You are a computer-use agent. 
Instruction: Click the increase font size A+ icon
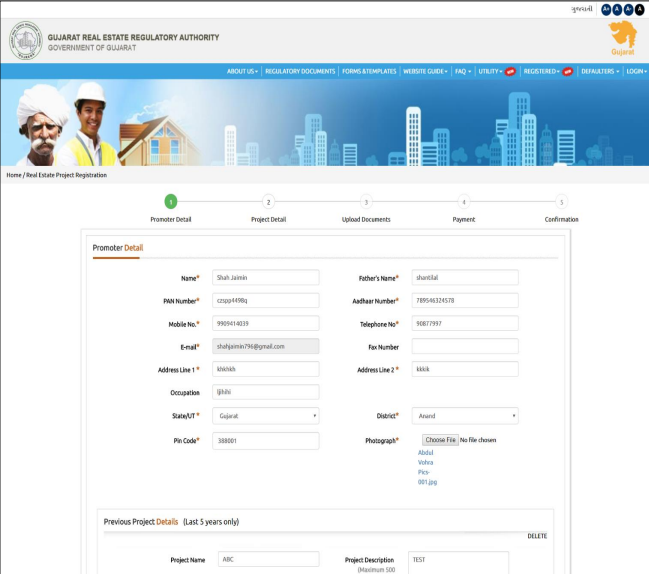[606, 9]
